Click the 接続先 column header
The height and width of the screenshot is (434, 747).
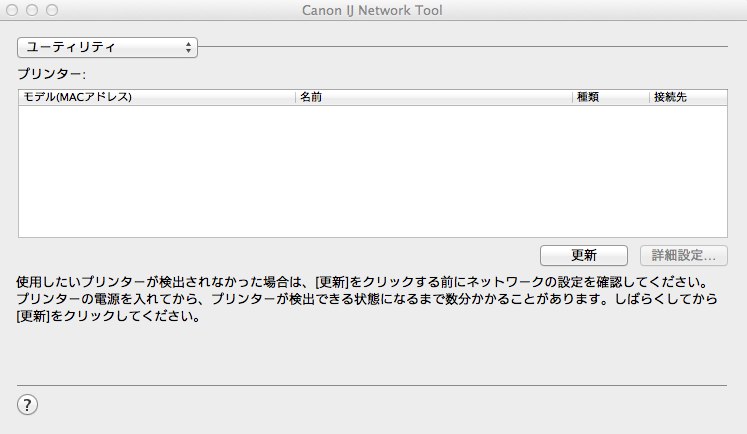(x=688, y=97)
